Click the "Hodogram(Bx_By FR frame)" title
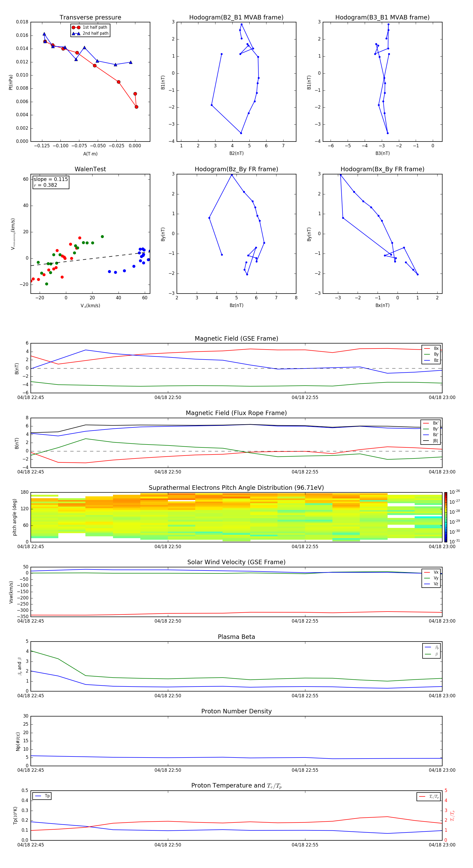The height and width of the screenshot is (868, 473). tap(382, 169)
